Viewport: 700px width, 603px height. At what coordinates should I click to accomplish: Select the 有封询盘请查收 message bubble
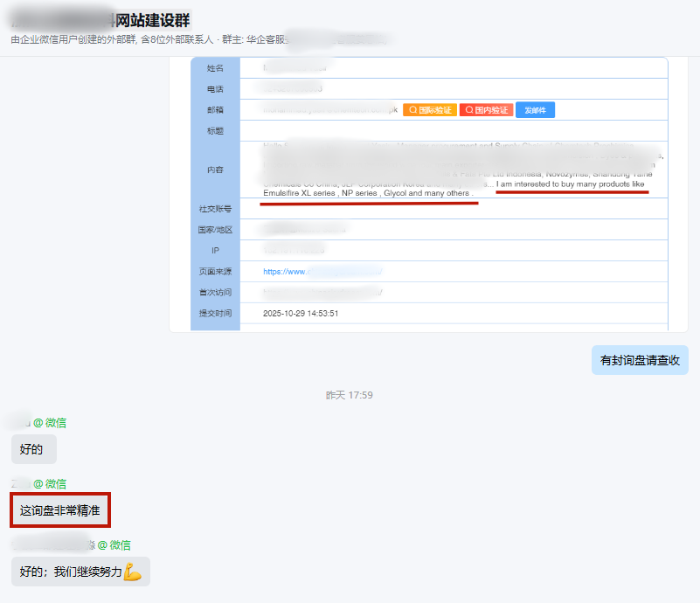(640, 360)
